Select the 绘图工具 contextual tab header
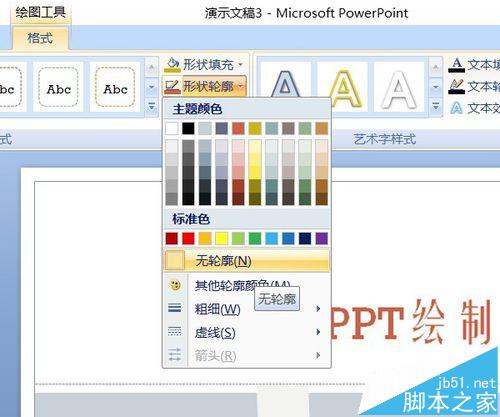The height and width of the screenshot is (417, 500). [x=41, y=12]
